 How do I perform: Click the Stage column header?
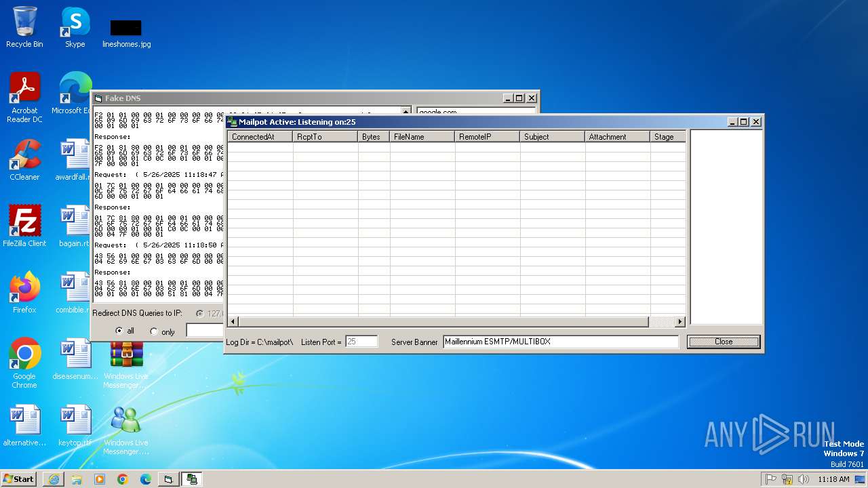click(668, 136)
